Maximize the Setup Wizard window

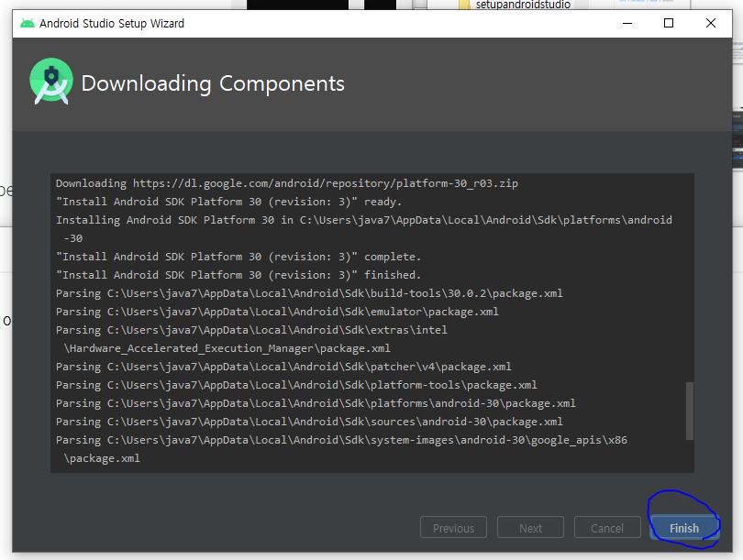point(669,23)
